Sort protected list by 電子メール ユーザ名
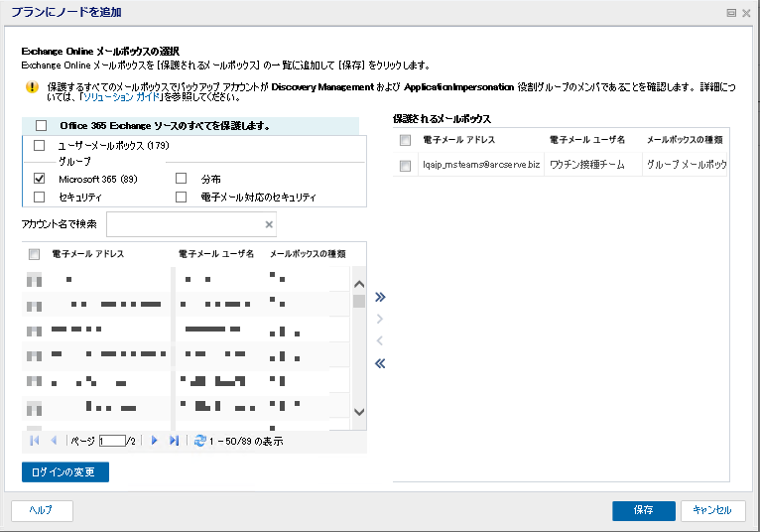 point(587,140)
